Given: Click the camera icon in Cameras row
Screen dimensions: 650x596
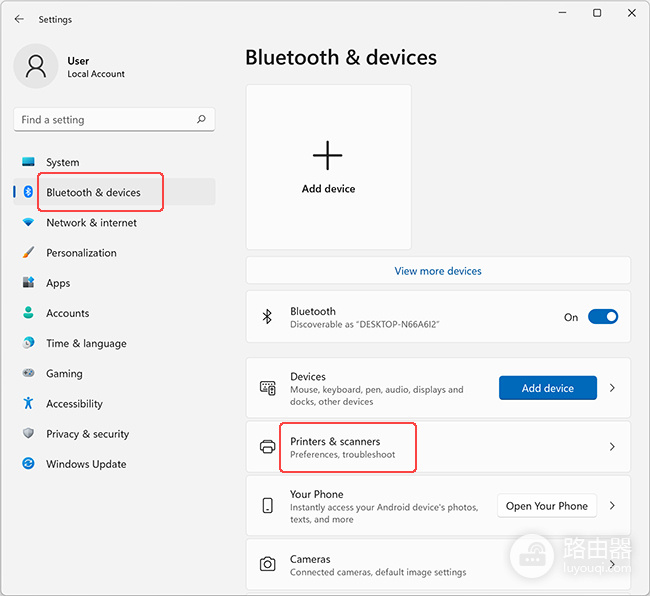Looking at the screenshot, I should (267, 564).
